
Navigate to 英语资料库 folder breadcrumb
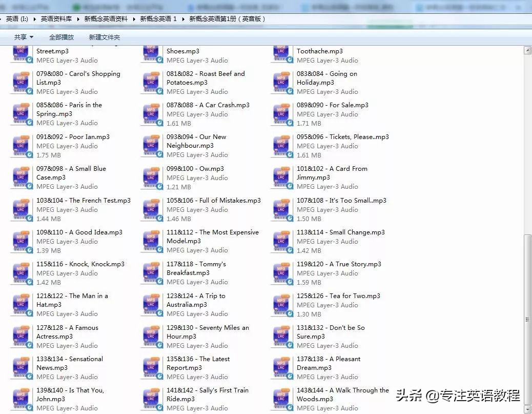coord(56,19)
